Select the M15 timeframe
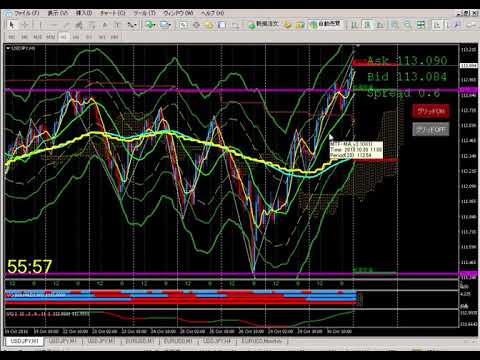Screen dimensions: 480x360 [x=37, y=37]
